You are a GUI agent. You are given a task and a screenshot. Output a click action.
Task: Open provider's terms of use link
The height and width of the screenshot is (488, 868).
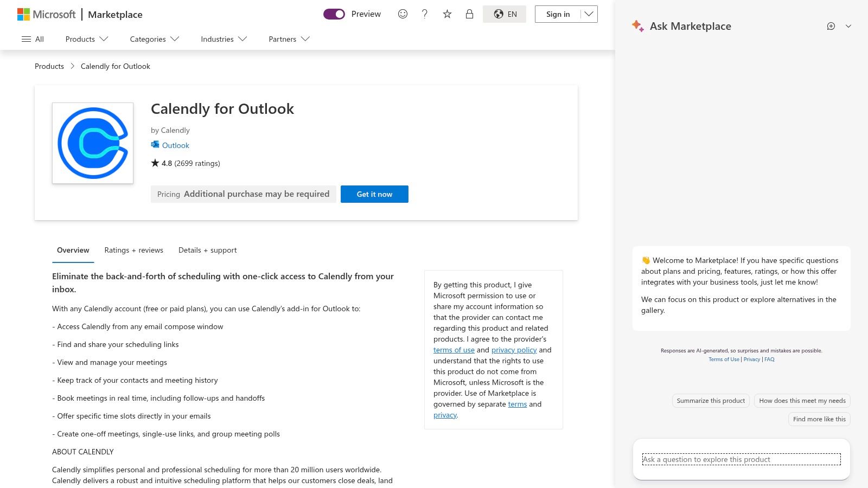[454, 350]
